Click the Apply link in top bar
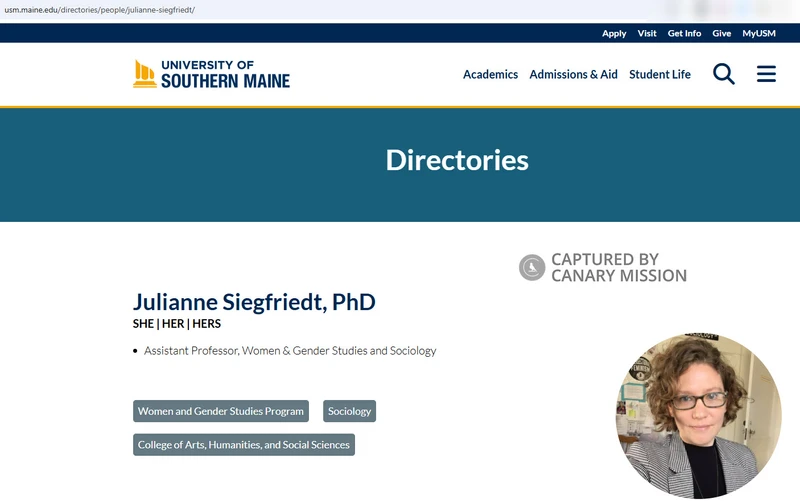The height and width of the screenshot is (503, 800). (614, 33)
